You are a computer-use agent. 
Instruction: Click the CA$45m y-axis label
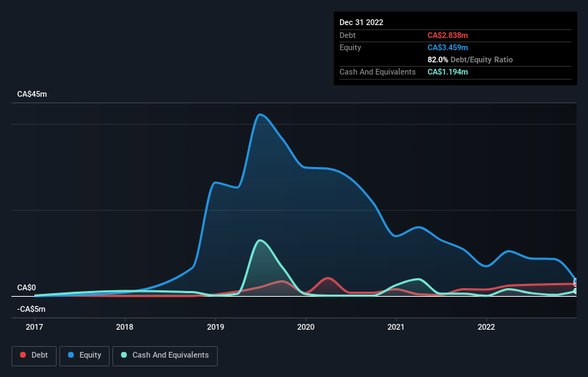click(x=32, y=94)
